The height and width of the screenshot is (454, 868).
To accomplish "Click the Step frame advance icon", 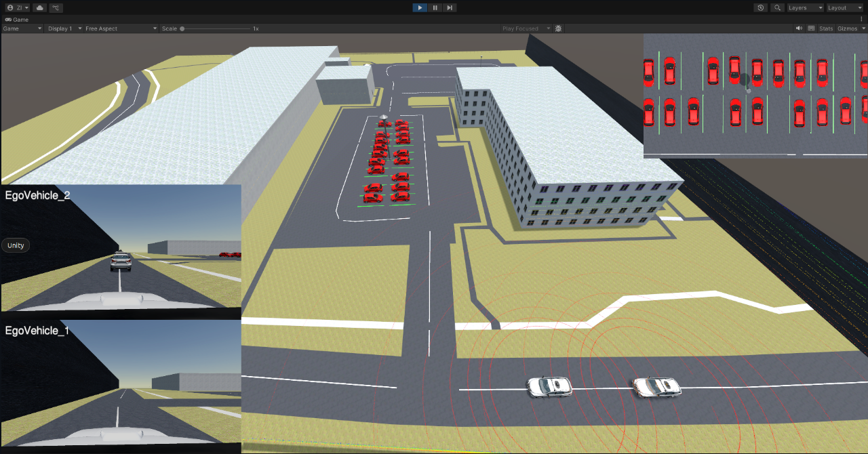I will (x=450, y=7).
